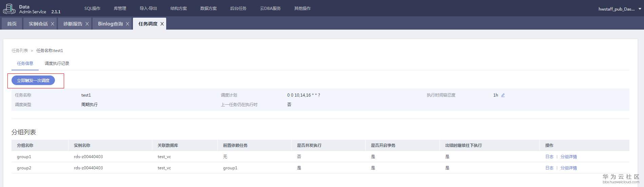644x187 pixels.
Task: Open the 数据方案 menu
Action: [208, 8]
